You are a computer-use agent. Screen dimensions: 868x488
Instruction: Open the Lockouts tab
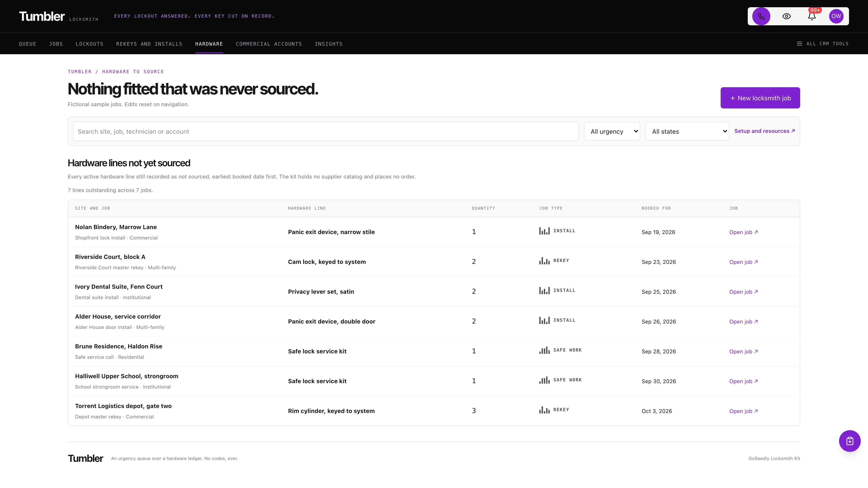tap(90, 44)
